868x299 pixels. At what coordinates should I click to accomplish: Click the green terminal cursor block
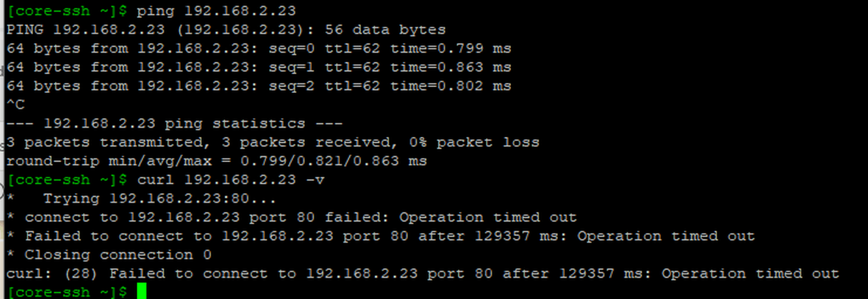tap(142, 291)
